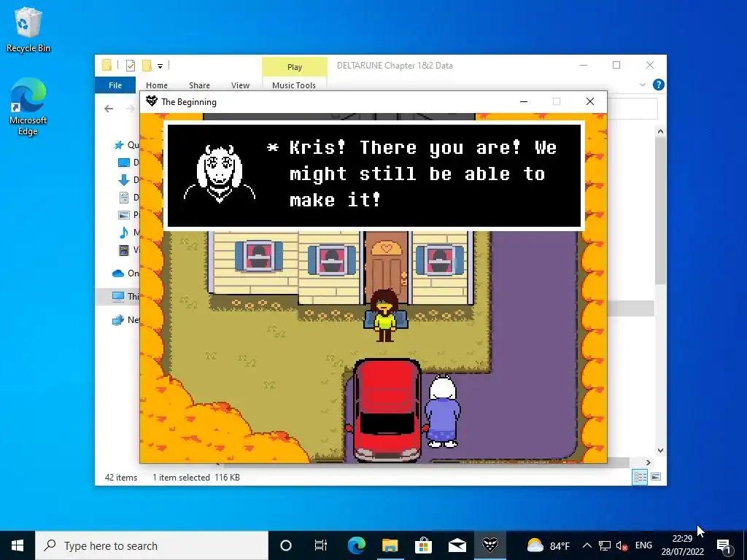This screenshot has height=560, width=747.
Task: Click the taskbar search box
Action: click(152, 545)
